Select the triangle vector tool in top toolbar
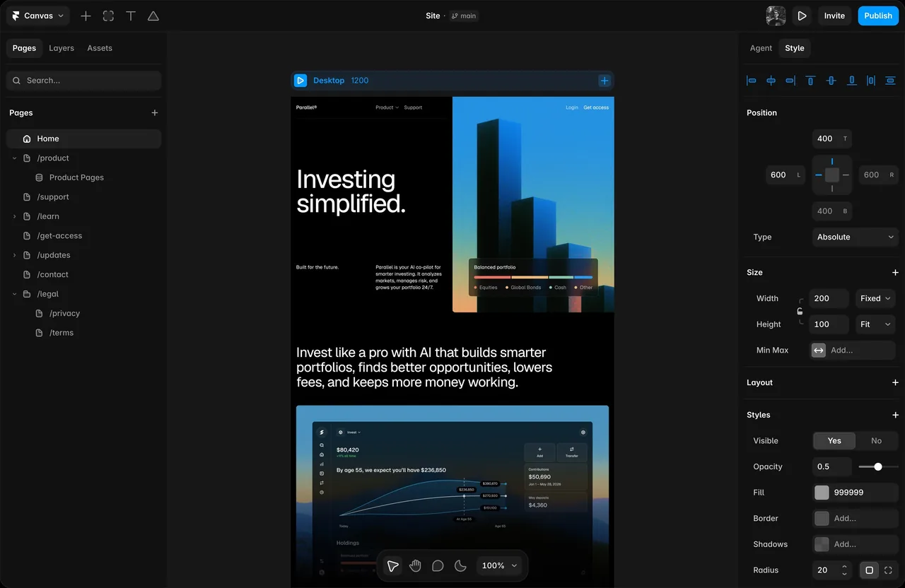 coord(153,16)
